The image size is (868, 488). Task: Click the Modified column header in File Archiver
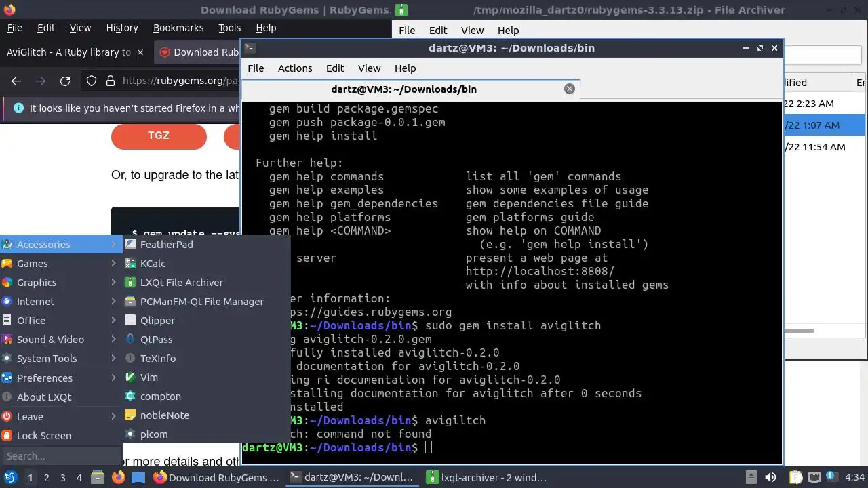[x=817, y=82]
